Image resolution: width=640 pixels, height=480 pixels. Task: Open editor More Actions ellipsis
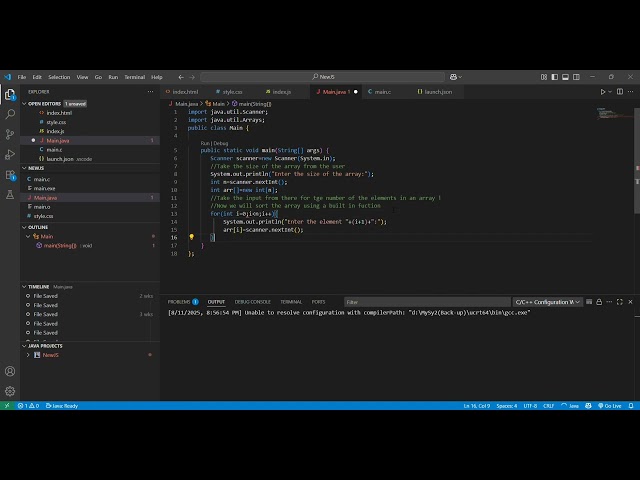point(631,92)
